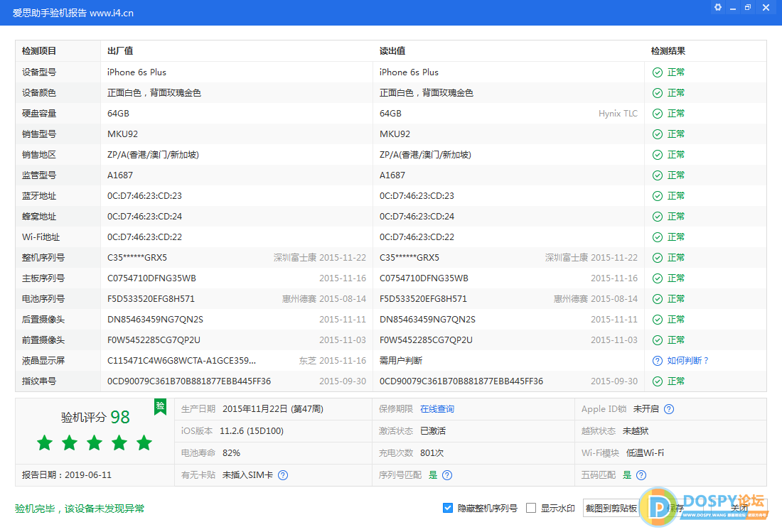Click the green check icon for 整机序列号

[658, 258]
